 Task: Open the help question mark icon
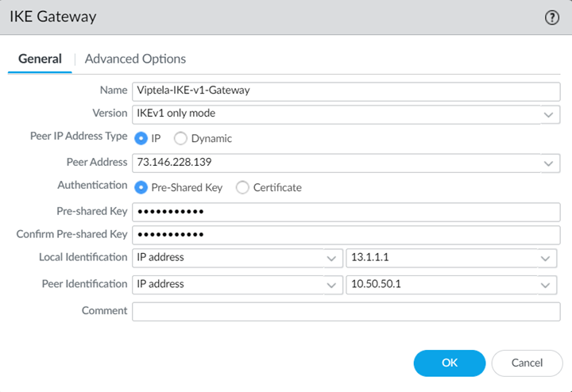(x=552, y=18)
